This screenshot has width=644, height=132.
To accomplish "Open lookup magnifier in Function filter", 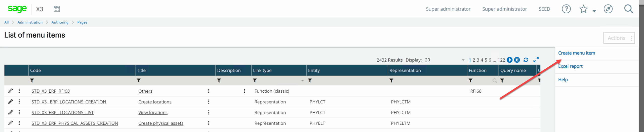I will tap(495, 81).
